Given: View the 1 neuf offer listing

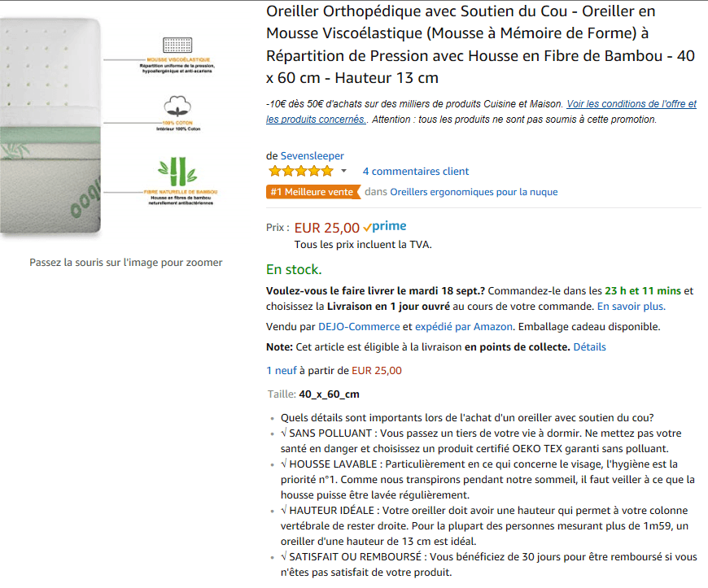Looking at the screenshot, I should (x=282, y=370).
